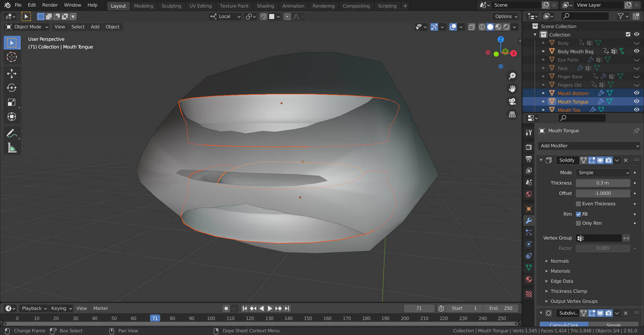Switch to the Sculpting workspace tab
Screen dimensions: 644x335
tap(171, 6)
